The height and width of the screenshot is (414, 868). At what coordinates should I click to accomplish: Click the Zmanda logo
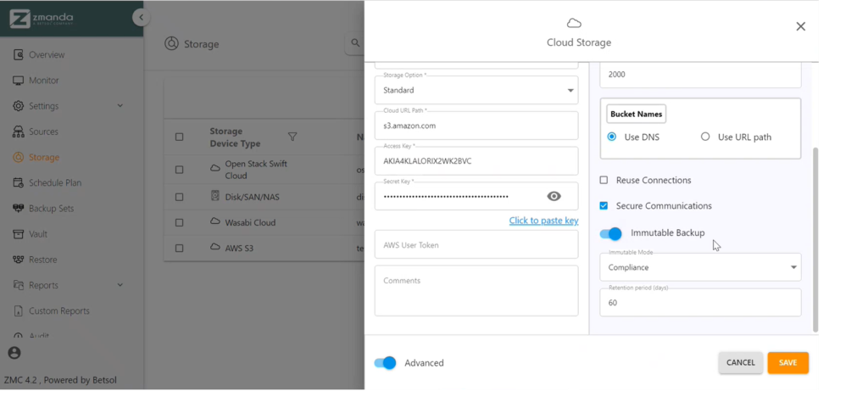click(x=41, y=19)
